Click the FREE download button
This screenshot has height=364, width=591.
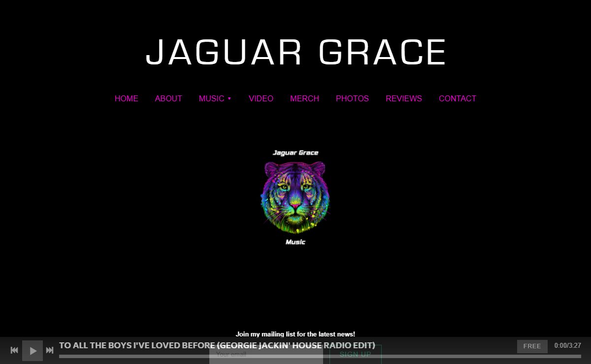tap(532, 346)
